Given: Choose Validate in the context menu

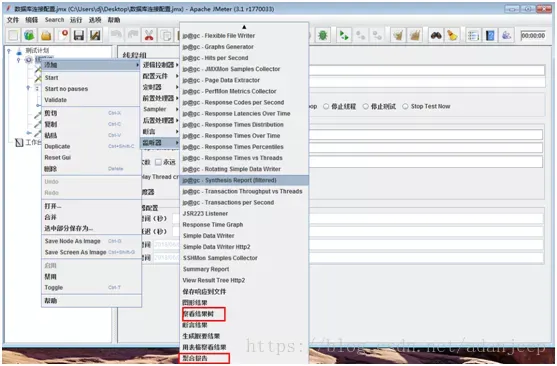Looking at the screenshot, I should point(91,100).
